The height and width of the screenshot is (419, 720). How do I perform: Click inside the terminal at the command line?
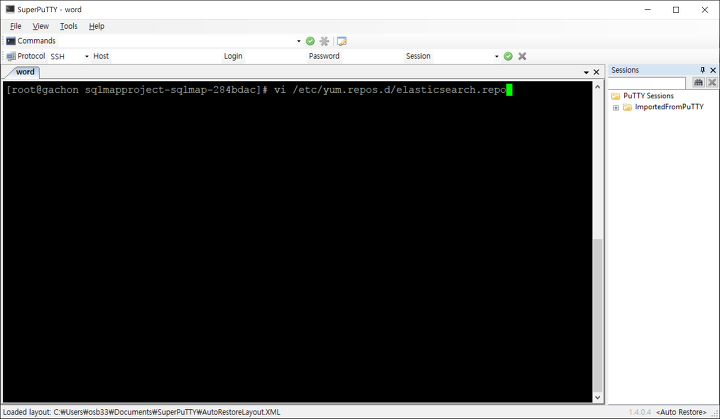coord(260,90)
